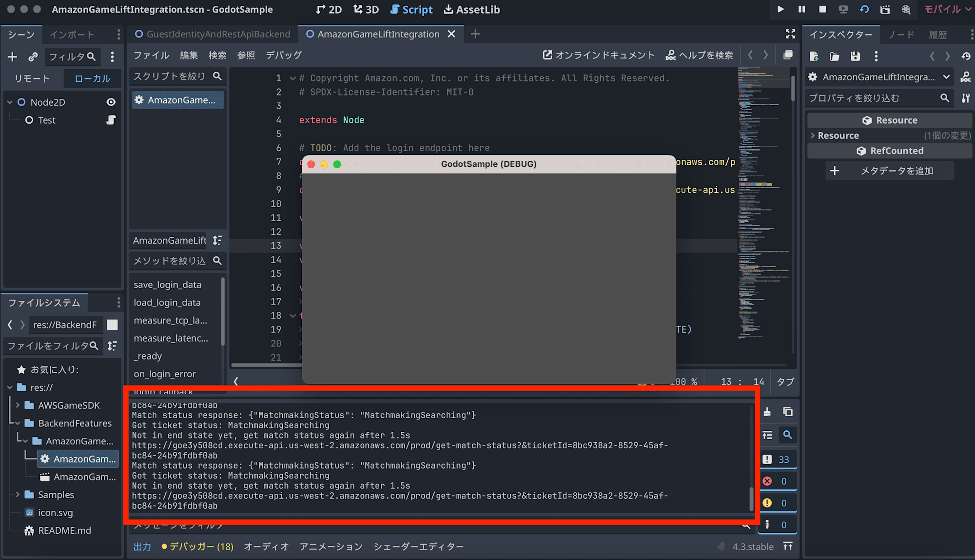This screenshot has height=560, width=975.
Task: Run a specific scene with clapperboard icon
Action: click(x=885, y=9)
